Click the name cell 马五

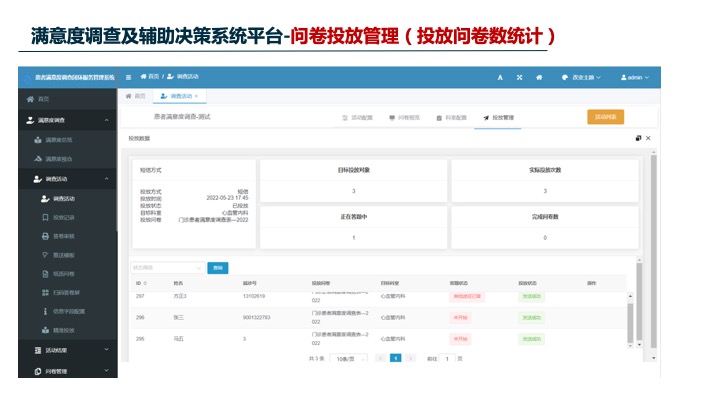pyautogui.click(x=179, y=338)
